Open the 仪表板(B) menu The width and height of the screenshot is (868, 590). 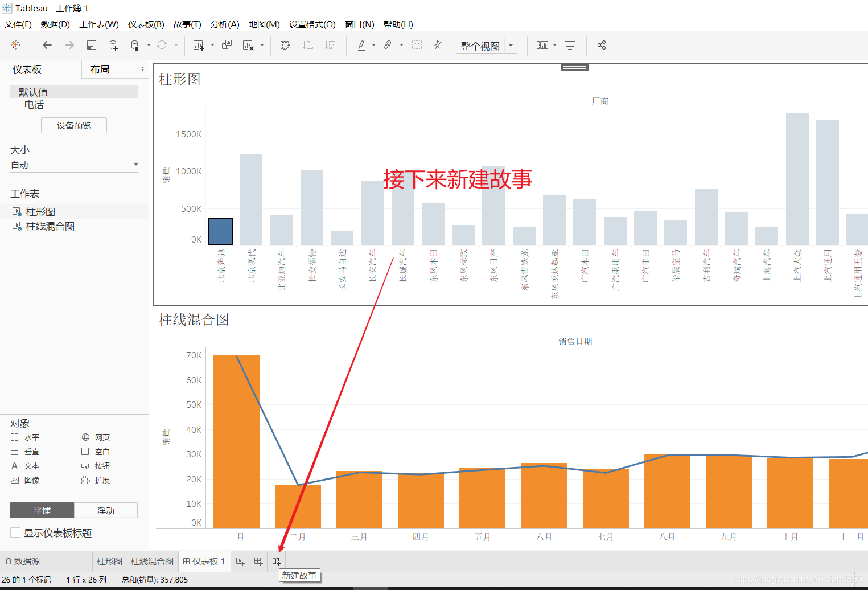coord(146,24)
